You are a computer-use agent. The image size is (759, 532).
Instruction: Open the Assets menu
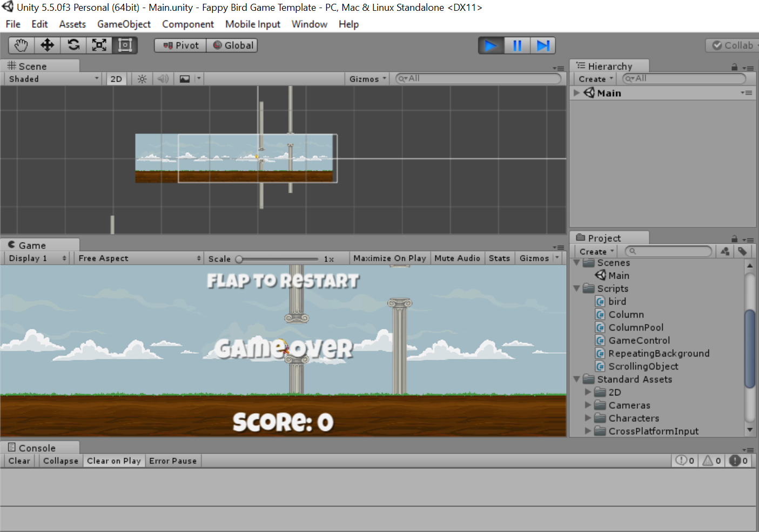point(72,24)
